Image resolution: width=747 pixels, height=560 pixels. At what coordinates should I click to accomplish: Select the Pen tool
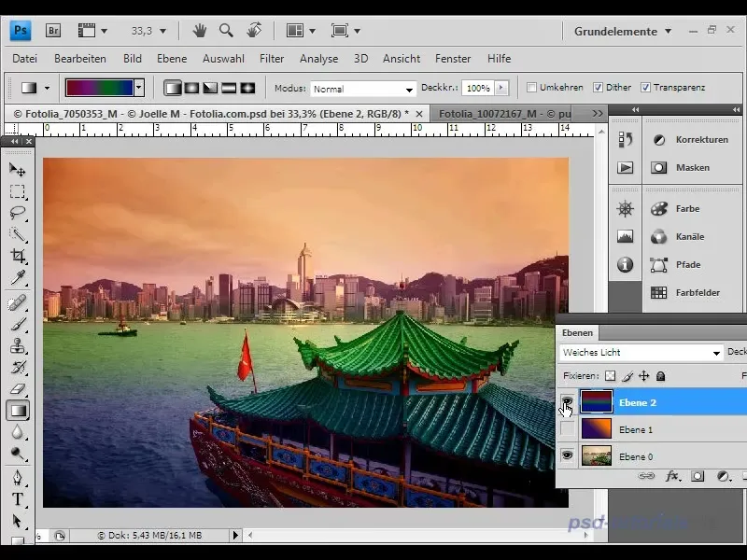pos(18,478)
